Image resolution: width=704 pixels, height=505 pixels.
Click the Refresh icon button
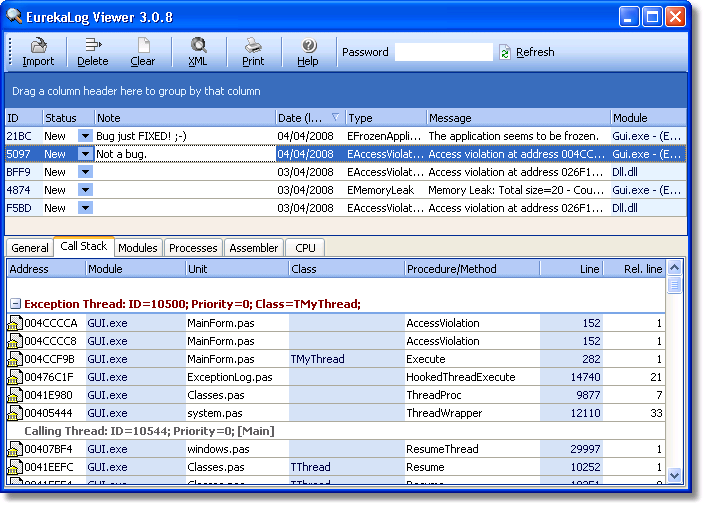505,53
